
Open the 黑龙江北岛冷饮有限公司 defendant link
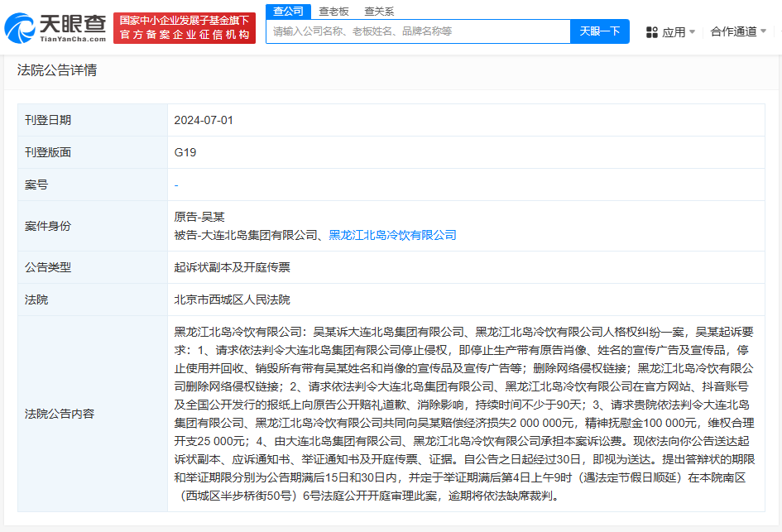point(392,235)
